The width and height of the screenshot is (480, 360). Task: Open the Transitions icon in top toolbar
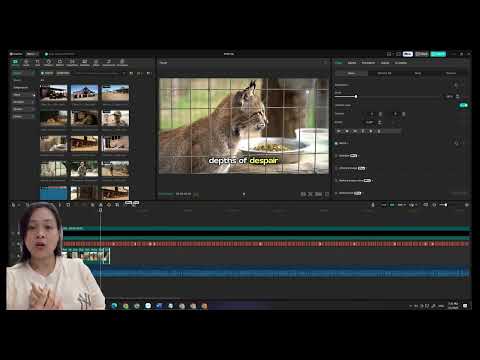[x=72, y=62]
